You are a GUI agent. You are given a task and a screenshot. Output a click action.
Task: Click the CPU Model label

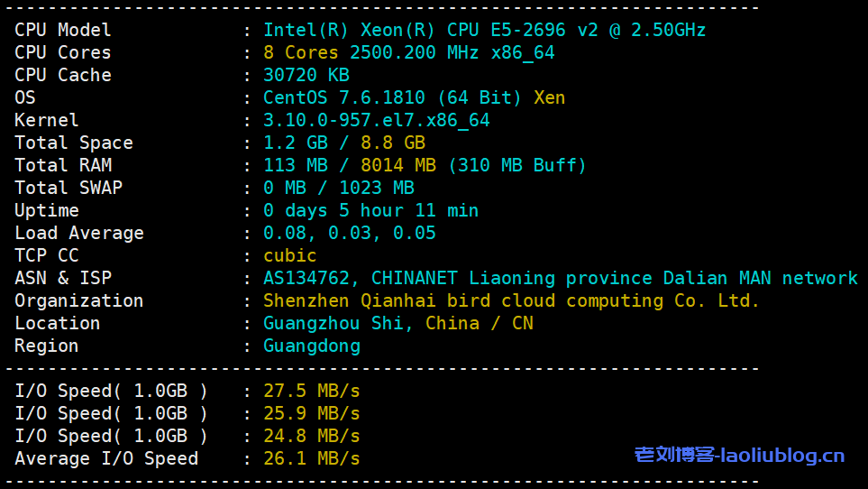pos(62,30)
